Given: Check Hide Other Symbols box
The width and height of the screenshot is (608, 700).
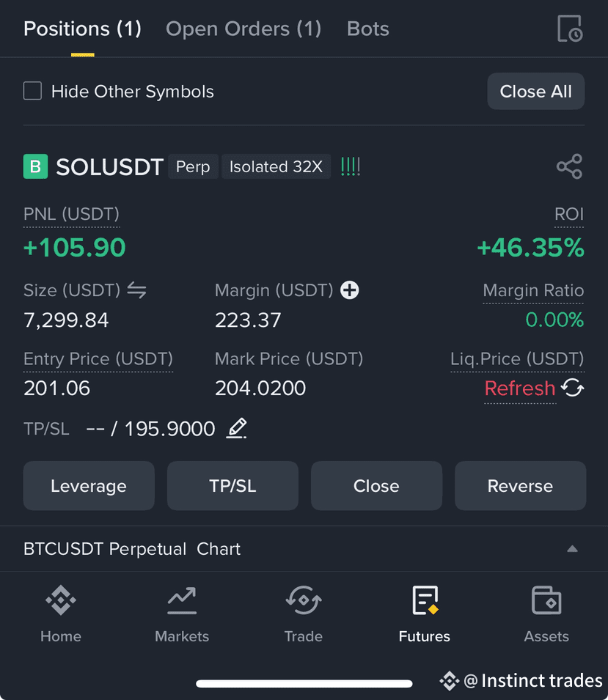Looking at the screenshot, I should click(x=32, y=91).
